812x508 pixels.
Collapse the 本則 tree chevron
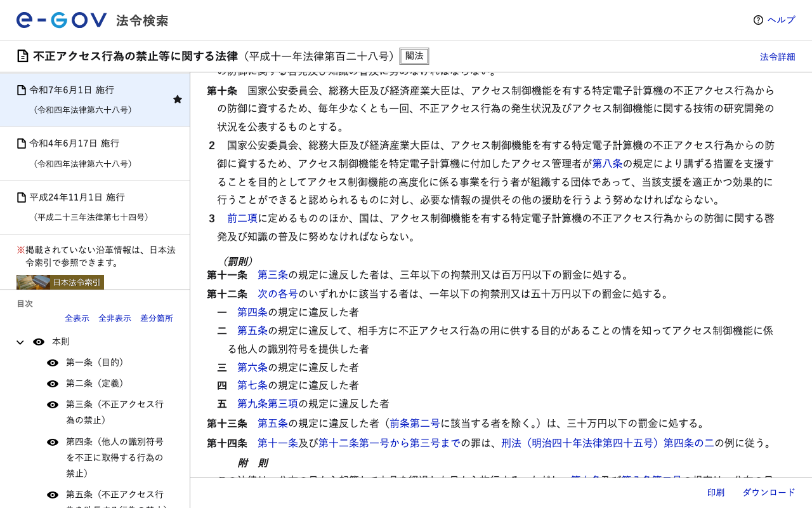pyautogui.click(x=20, y=342)
